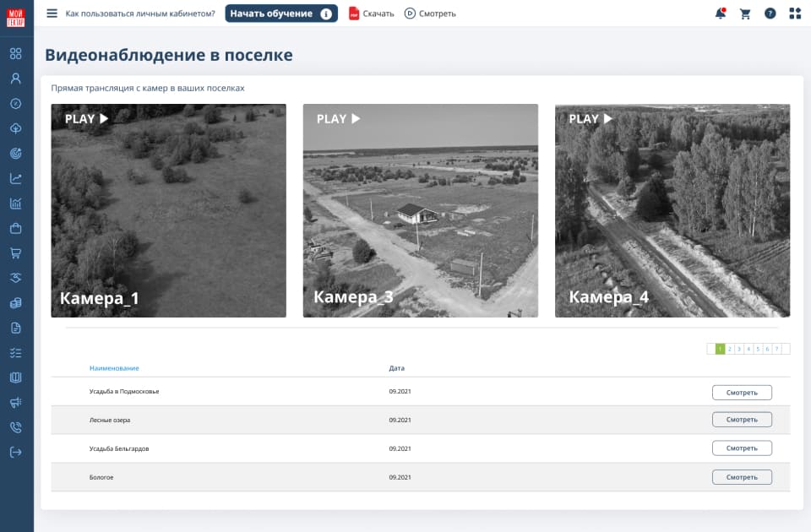Screen dimensions: 811x532
Task: Sort the table by Наименование column
Action: pos(113,368)
